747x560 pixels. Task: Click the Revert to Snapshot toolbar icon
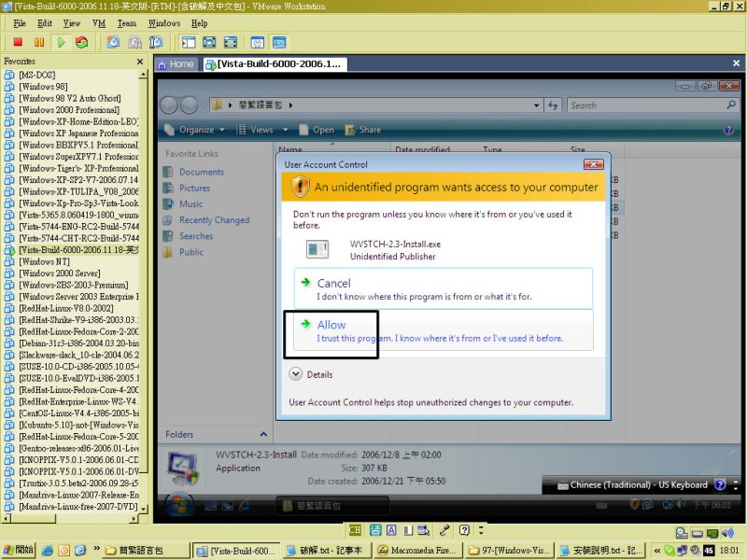point(134,42)
